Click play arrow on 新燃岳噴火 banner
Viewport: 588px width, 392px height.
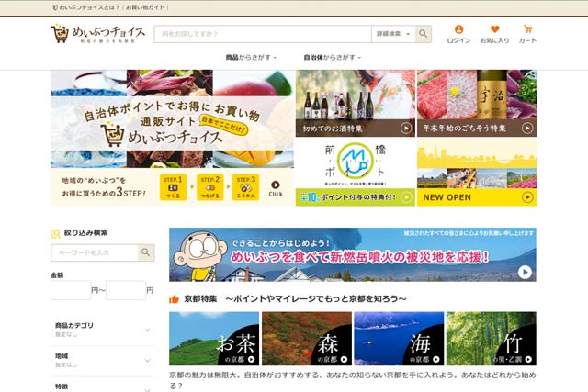[525, 272]
